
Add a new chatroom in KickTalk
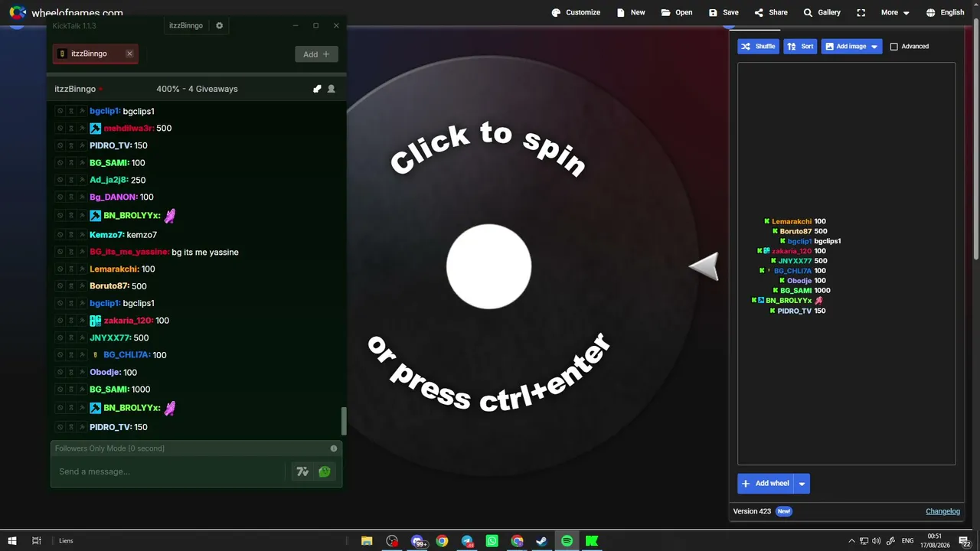pyautogui.click(x=316, y=54)
